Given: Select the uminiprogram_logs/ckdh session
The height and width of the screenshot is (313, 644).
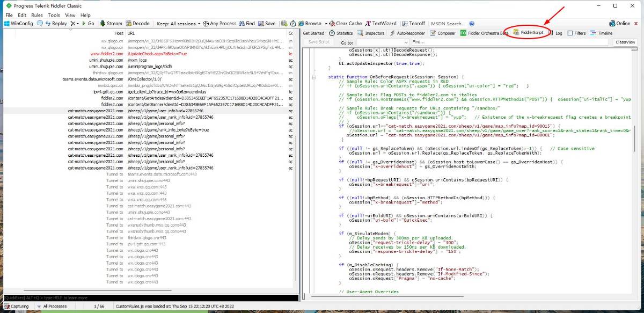Looking at the screenshot, I should [x=148, y=67].
